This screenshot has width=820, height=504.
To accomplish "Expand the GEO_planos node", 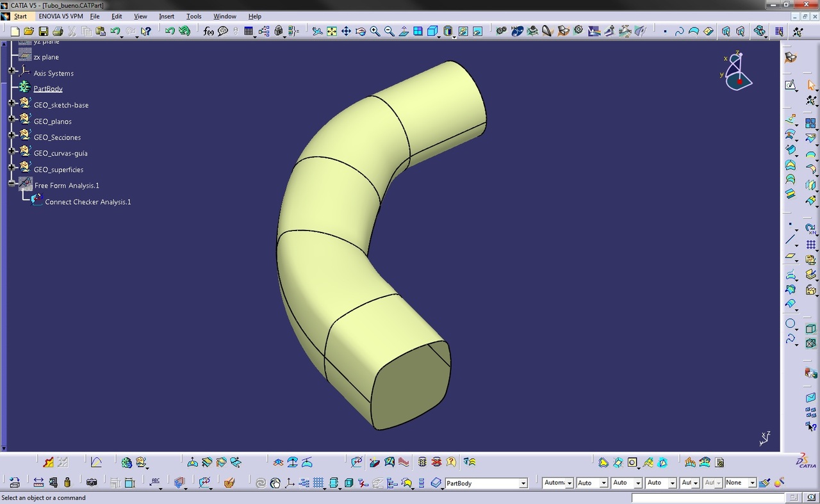I will pos(12,119).
